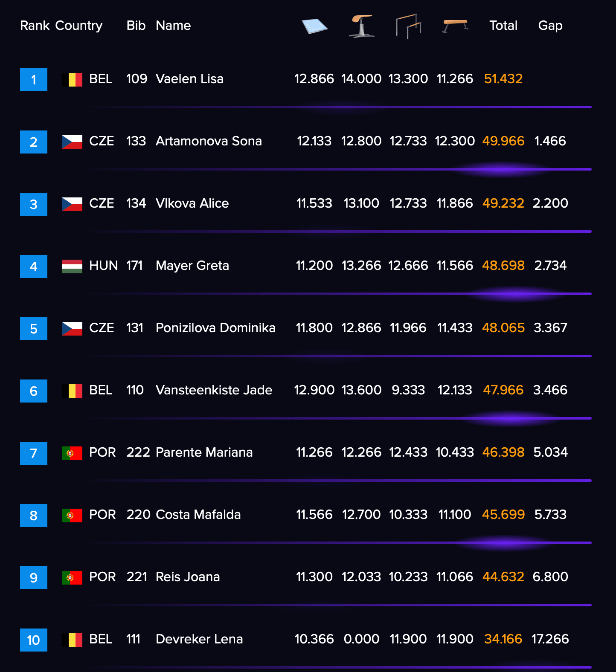Click the Portugal flag beside Parente Mariana
616x672 pixels.
pyautogui.click(x=72, y=453)
